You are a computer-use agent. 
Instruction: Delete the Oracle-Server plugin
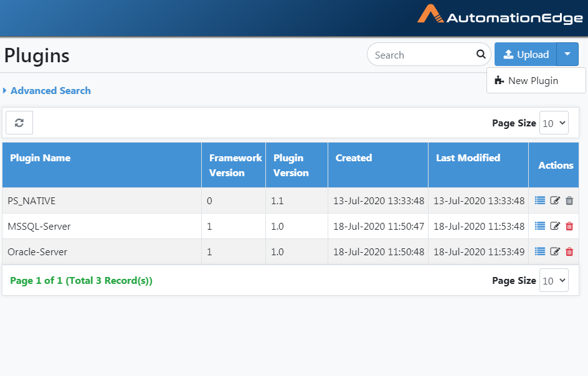[569, 251]
